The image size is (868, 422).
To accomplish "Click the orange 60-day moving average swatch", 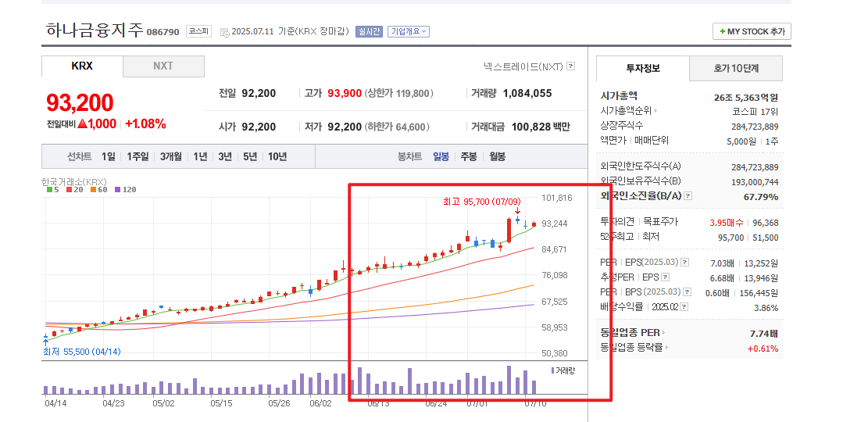I will (92, 189).
